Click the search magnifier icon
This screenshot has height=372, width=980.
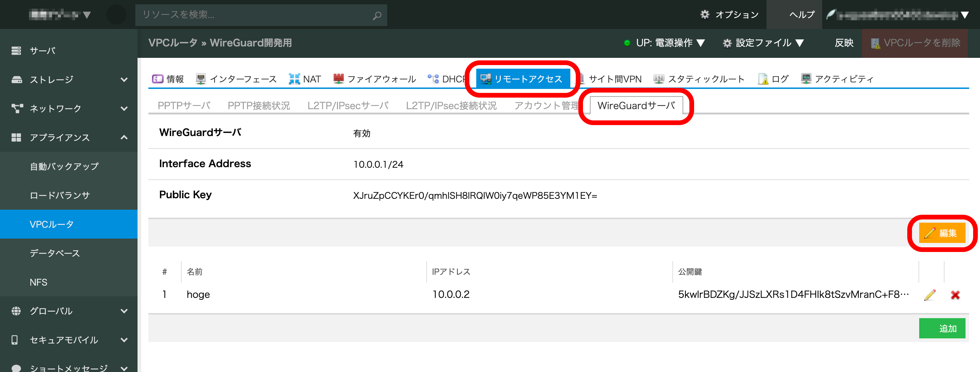377,15
